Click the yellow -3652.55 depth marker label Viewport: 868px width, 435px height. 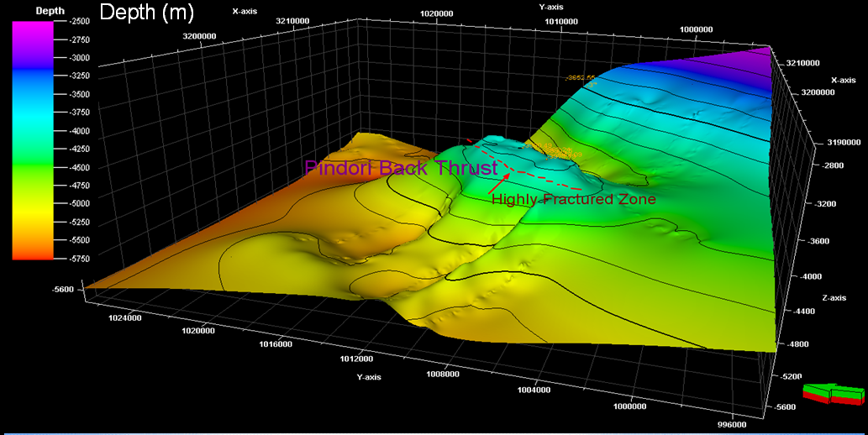coord(581,78)
